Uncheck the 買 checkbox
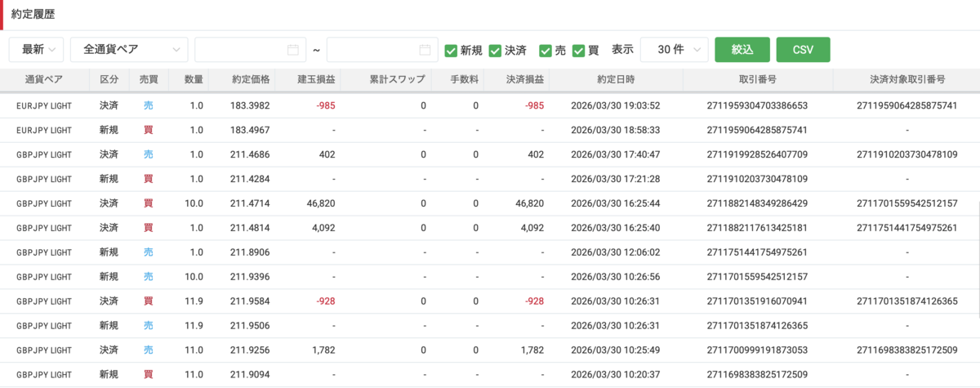The height and width of the screenshot is (388, 980). click(x=579, y=51)
